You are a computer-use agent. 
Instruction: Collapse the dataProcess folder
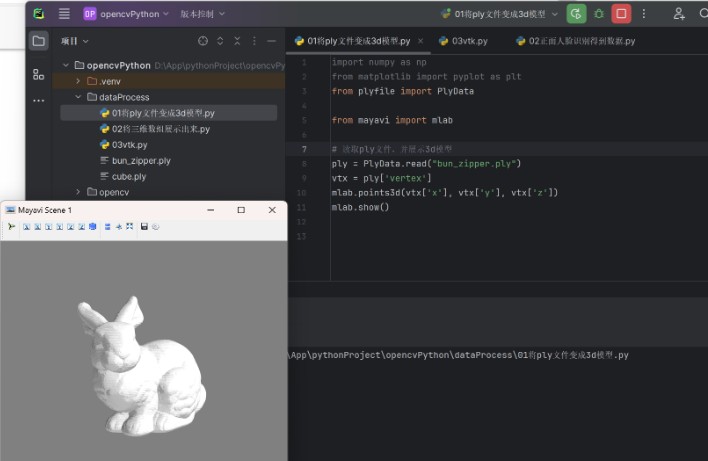pyautogui.click(x=78, y=97)
